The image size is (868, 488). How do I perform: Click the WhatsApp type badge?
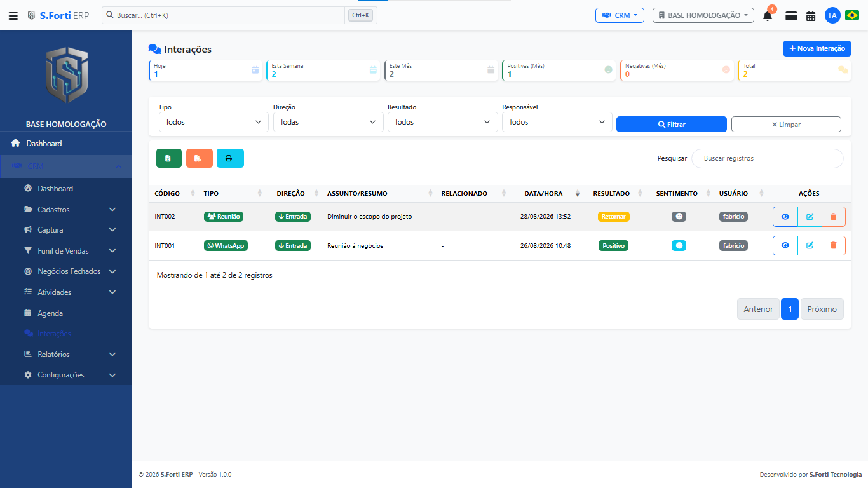tap(226, 245)
